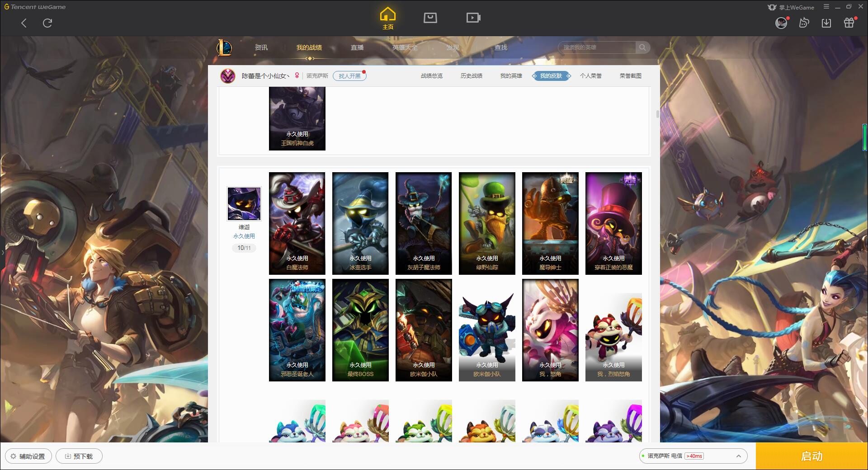Open 辅助设置 assistant settings

(28, 456)
